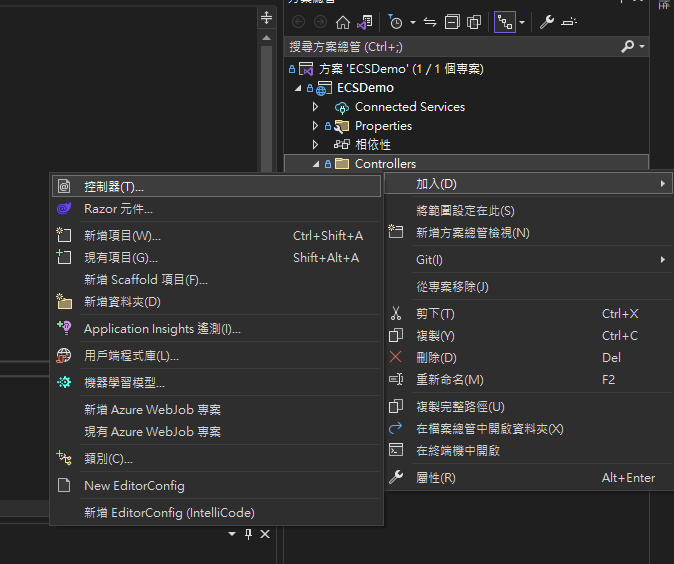Image resolution: width=674 pixels, height=564 pixels.
Task: Click editor scrollbar up arrow
Action: (x=267, y=38)
